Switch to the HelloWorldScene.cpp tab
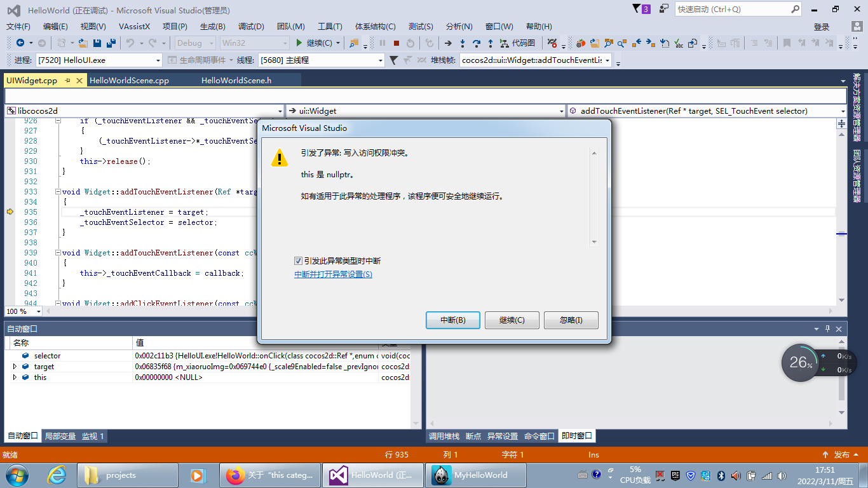Viewport: 868px width, 488px height. (130, 81)
